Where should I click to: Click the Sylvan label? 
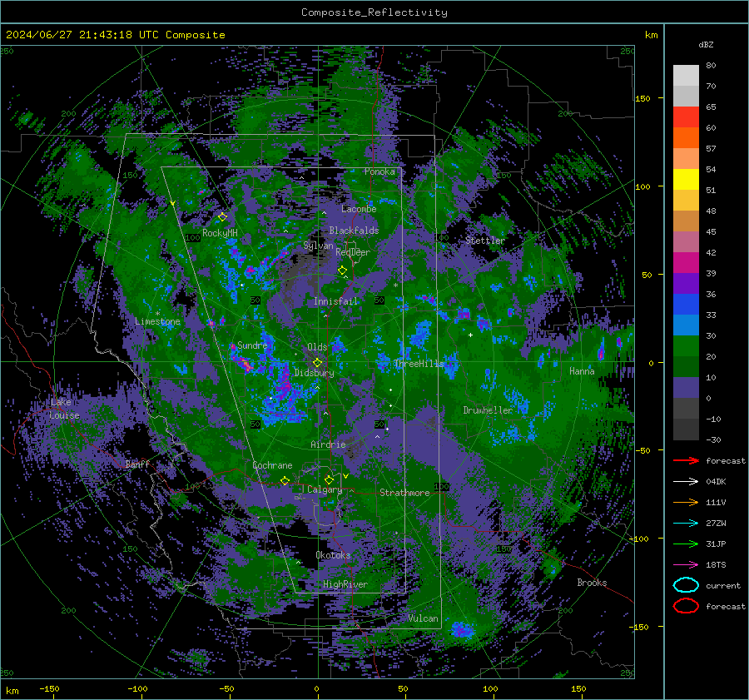[x=318, y=246]
